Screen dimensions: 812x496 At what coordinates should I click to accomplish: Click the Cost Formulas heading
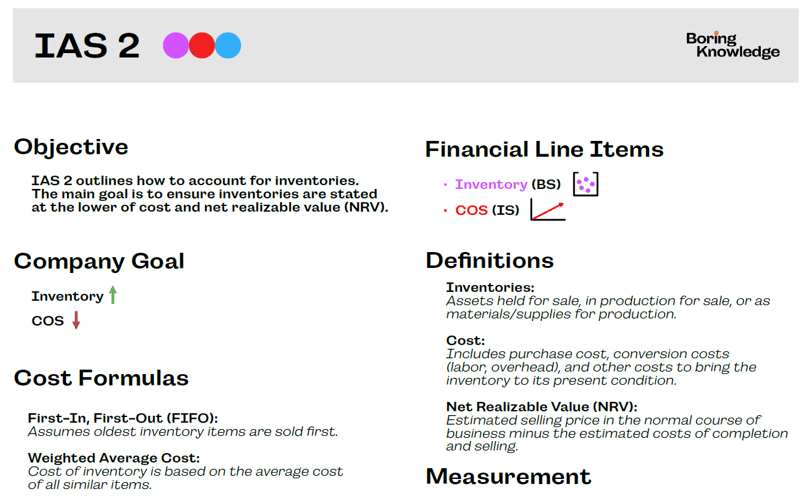click(x=101, y=378)
